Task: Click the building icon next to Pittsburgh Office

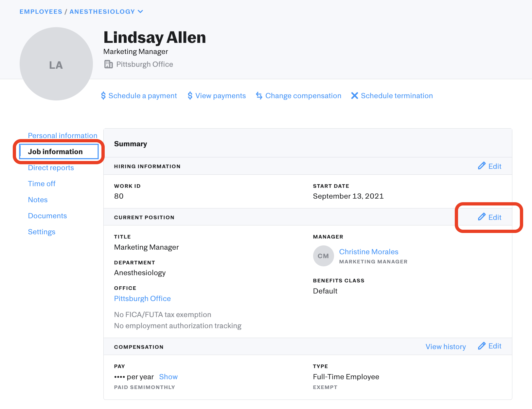Action: 108,64
